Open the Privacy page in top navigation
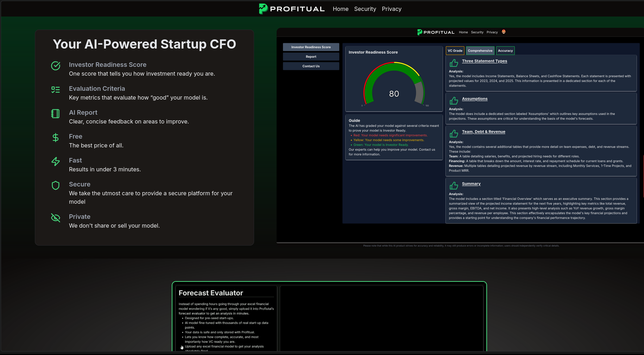 click(x=391, y=9)
